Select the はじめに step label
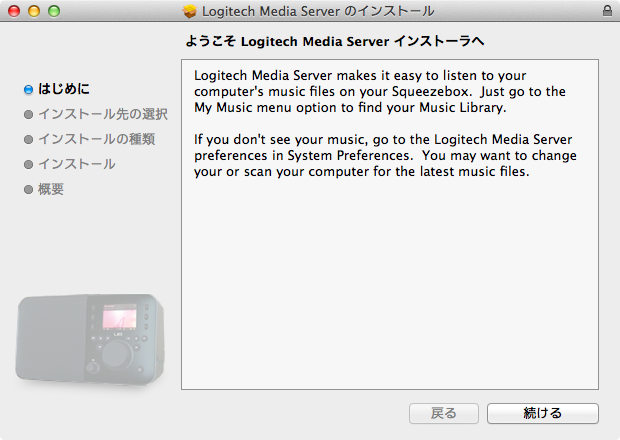The height and width of the screenshot is (440, 620). coord(64,89)
